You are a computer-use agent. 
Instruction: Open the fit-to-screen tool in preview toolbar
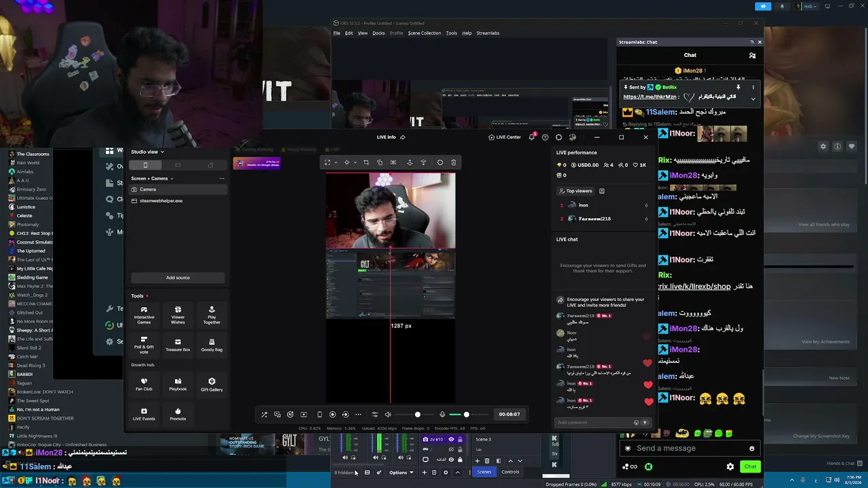(x=328, y=163)
